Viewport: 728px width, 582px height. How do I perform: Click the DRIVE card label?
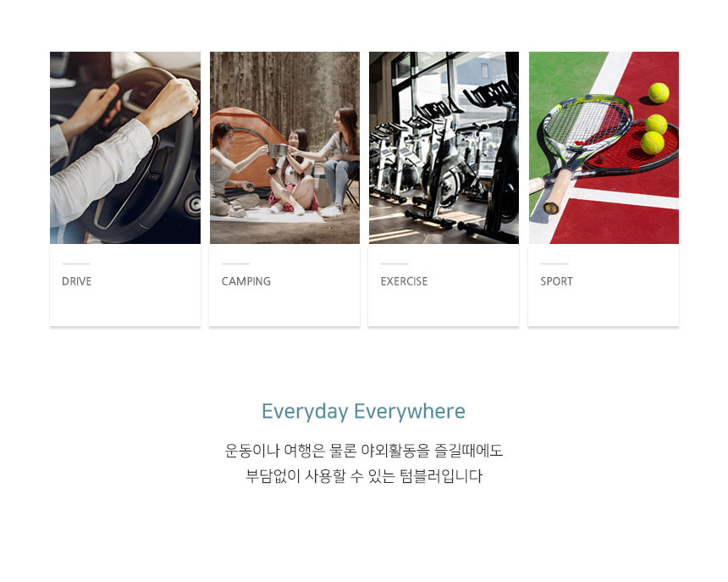76,281
